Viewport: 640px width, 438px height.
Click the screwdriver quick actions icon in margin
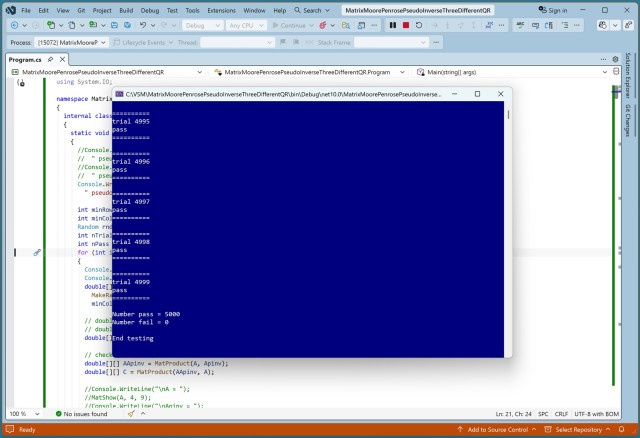(37, 253)
